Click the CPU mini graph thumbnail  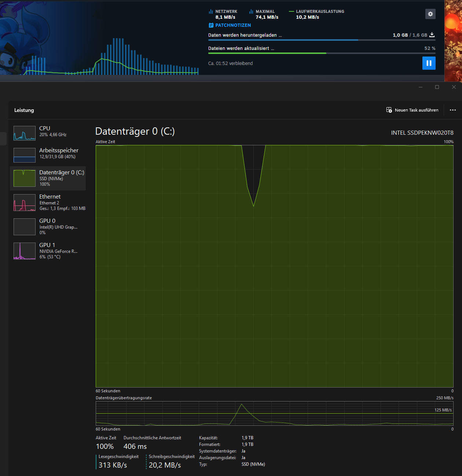(x=25, y=133)
